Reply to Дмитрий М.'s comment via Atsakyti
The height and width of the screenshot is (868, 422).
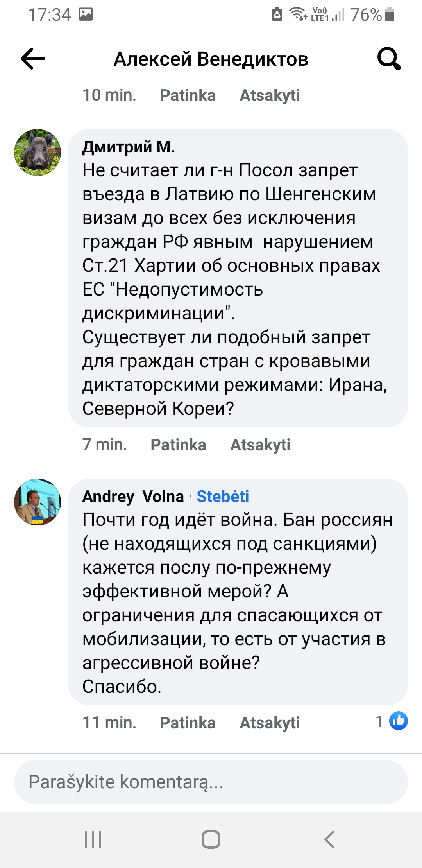click(260, 445)
